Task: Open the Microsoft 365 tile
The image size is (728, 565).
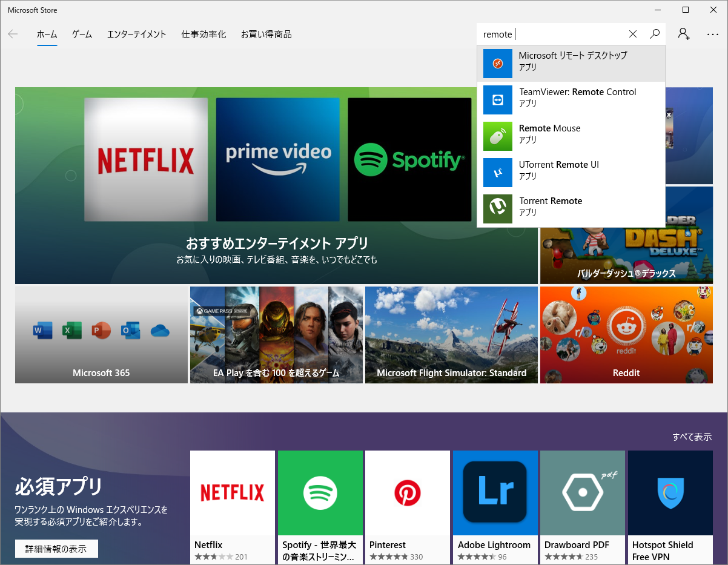Action: (101, 335)
